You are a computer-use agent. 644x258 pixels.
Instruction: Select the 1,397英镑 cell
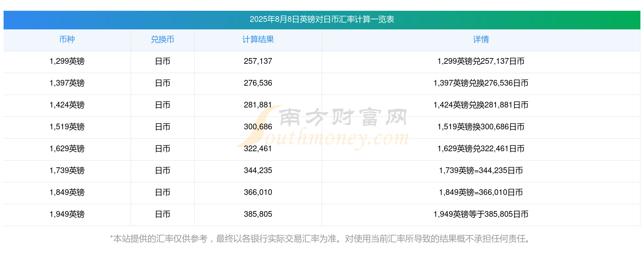67,83
